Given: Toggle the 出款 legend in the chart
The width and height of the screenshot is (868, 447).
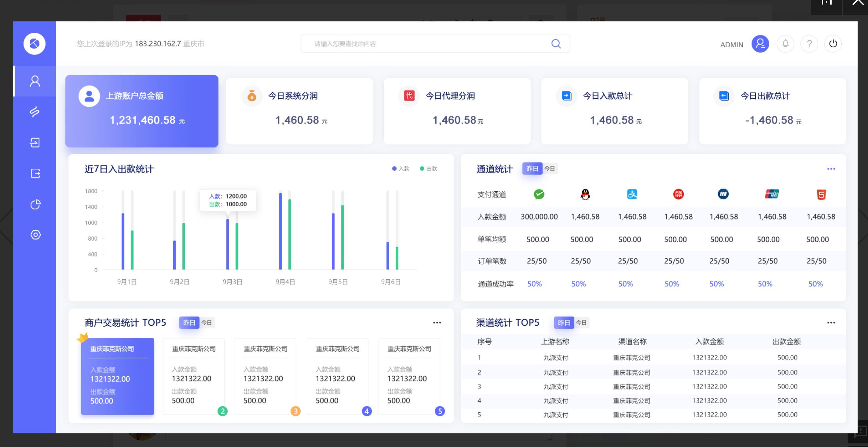Looking at the screenshot, I should click(x=428, y=168).
